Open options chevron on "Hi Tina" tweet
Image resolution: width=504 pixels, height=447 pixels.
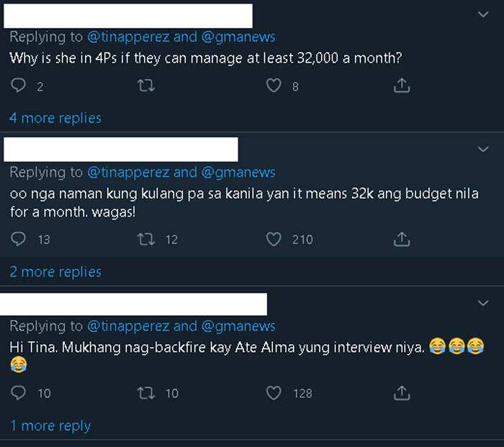(x=483, y=303)
